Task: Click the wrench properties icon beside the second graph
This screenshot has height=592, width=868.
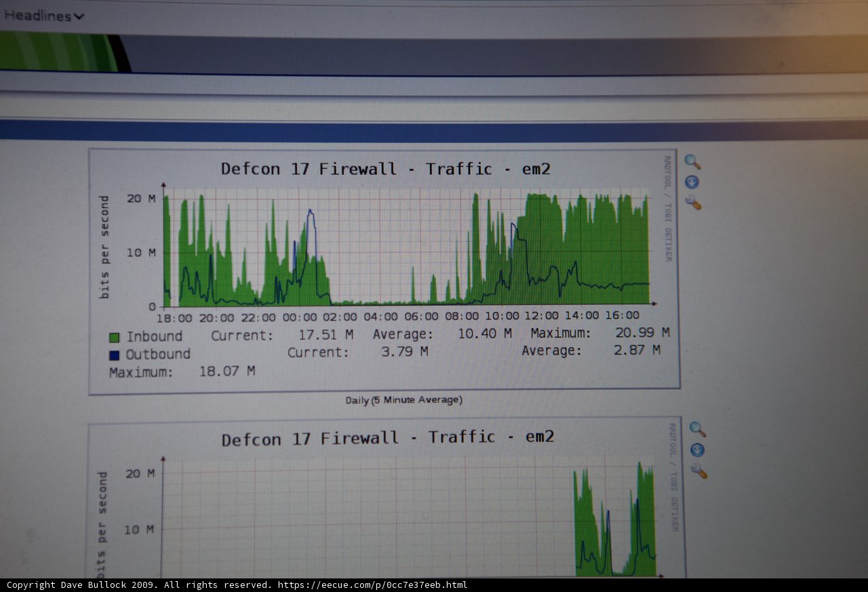Action: point(699,471)
